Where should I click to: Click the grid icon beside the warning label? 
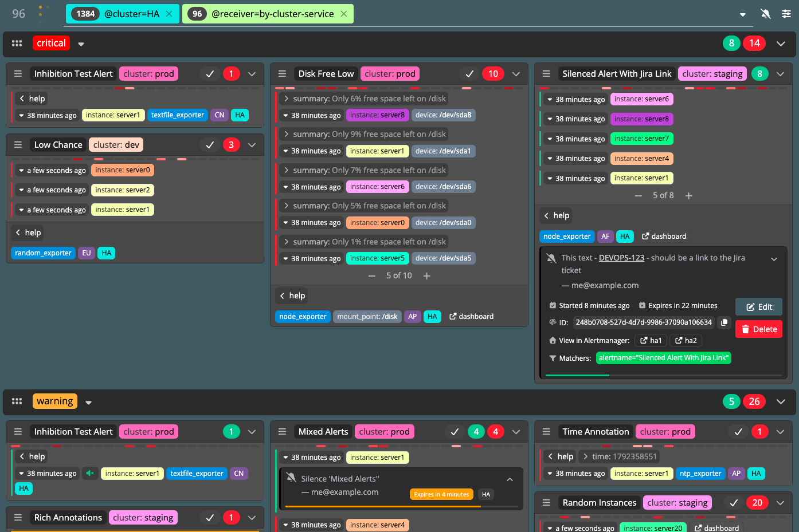tap(17, 401)
